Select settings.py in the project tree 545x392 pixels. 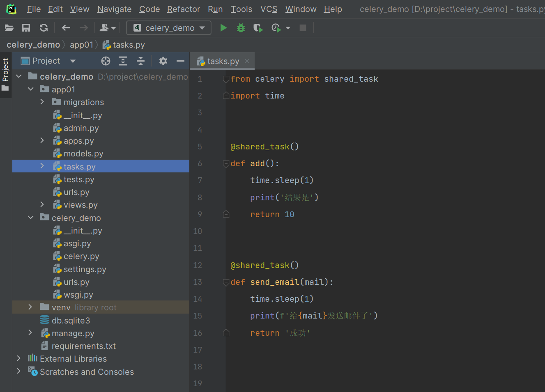(85, 269)
